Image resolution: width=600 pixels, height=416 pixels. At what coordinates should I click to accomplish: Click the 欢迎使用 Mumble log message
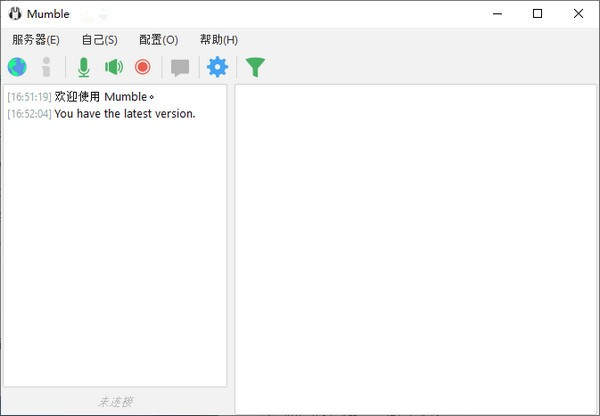pos(105,97)
